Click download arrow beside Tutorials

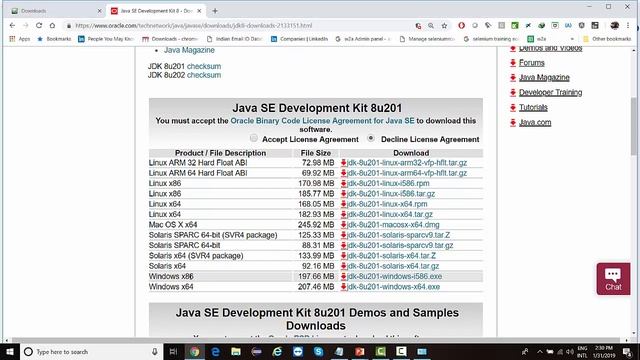click(513, 107)
